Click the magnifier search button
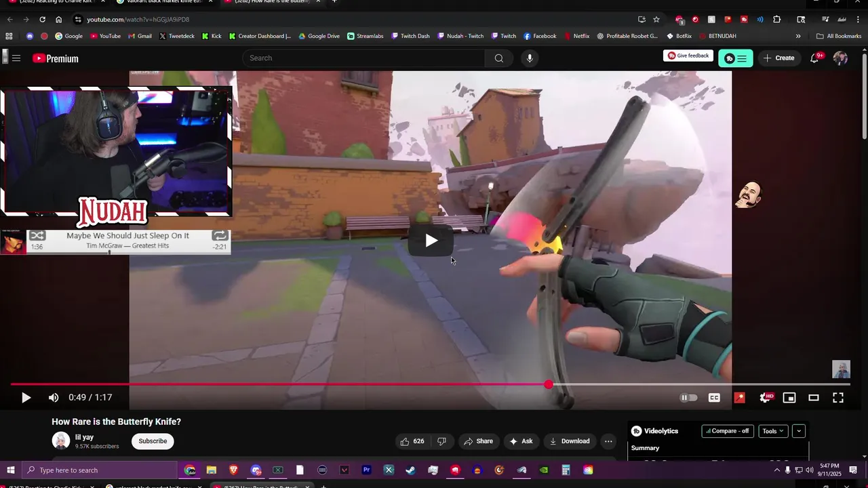Viewport: 868px width, 488px height. click(498, 58)
